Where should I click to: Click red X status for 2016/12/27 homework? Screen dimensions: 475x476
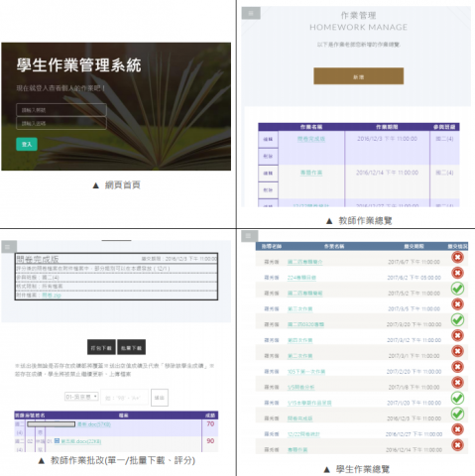pyautogui.click(x=457, y=429)
